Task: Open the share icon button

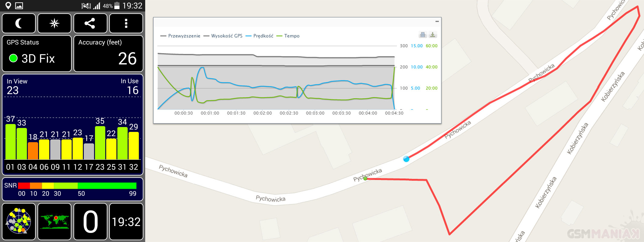Action: point(90,23)
